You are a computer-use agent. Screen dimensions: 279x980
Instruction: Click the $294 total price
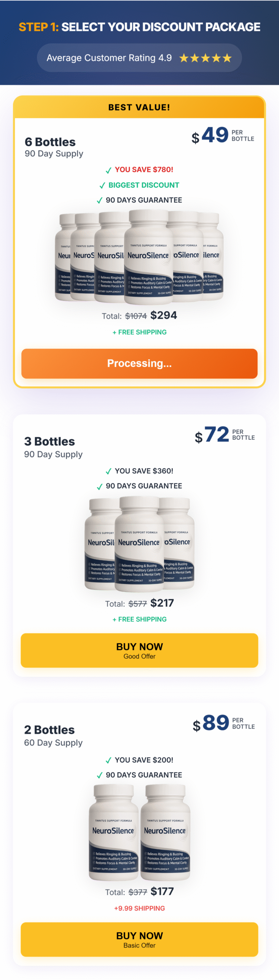coord(164,315)
